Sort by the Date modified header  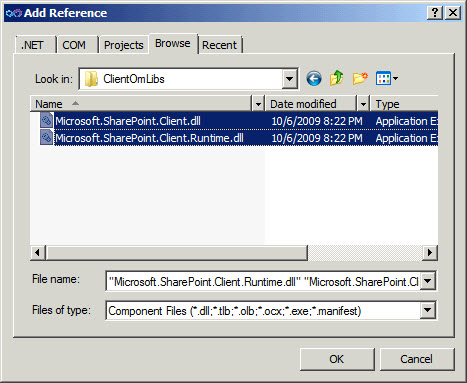point(311,104)
